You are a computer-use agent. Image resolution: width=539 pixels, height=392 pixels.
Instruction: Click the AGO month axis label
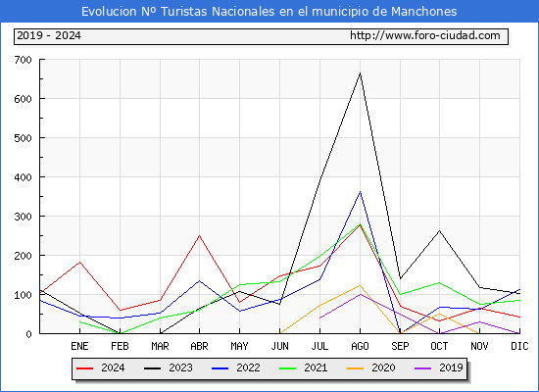[x=360, y=346]
